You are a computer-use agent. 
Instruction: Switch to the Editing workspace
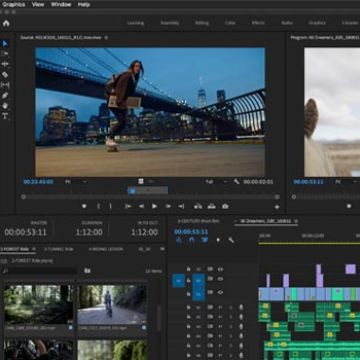[x=202, y=23]
